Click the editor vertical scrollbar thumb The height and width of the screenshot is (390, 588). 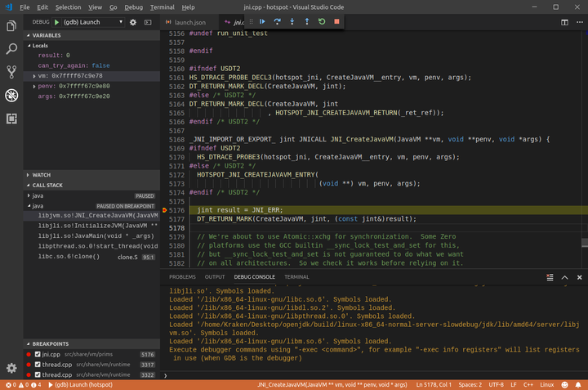click(x=585, y=243)
